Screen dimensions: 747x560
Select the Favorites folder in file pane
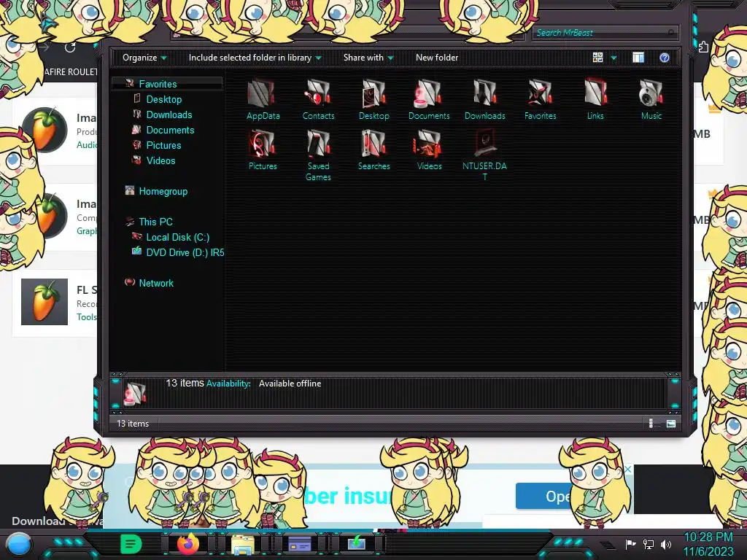[x=540, y=93]
